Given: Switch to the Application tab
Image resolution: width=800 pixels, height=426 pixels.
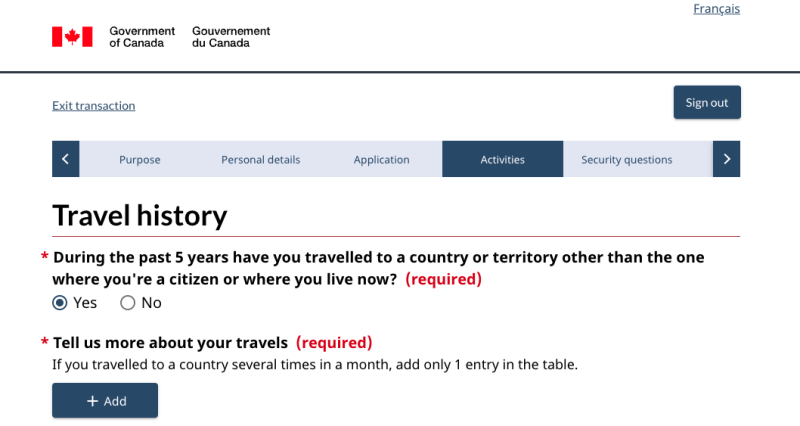Looking at the screenshot, I should click(x=382, y=160).
